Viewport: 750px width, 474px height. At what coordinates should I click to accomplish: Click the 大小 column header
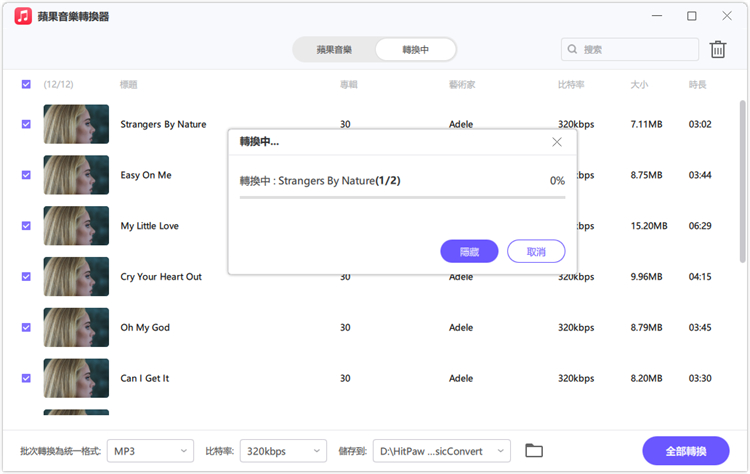(x=639, y=85)
